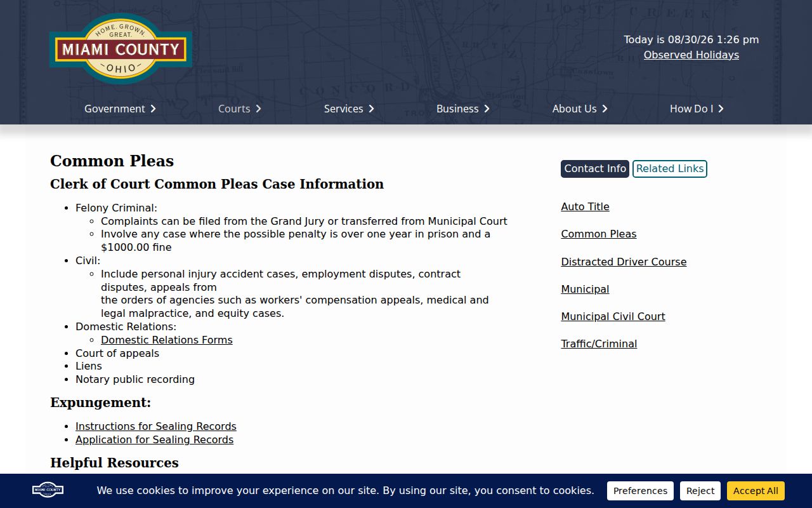Open the Government navigation menu
This screenshot has height=508, width=812.
[x=115, y=109]
